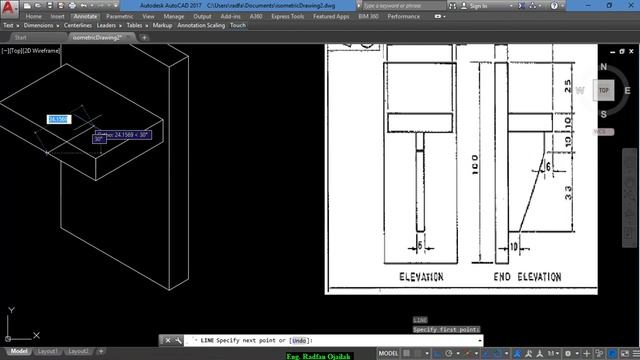
Task: Open the AutoCAD application menu button
Action: (9, 8)
